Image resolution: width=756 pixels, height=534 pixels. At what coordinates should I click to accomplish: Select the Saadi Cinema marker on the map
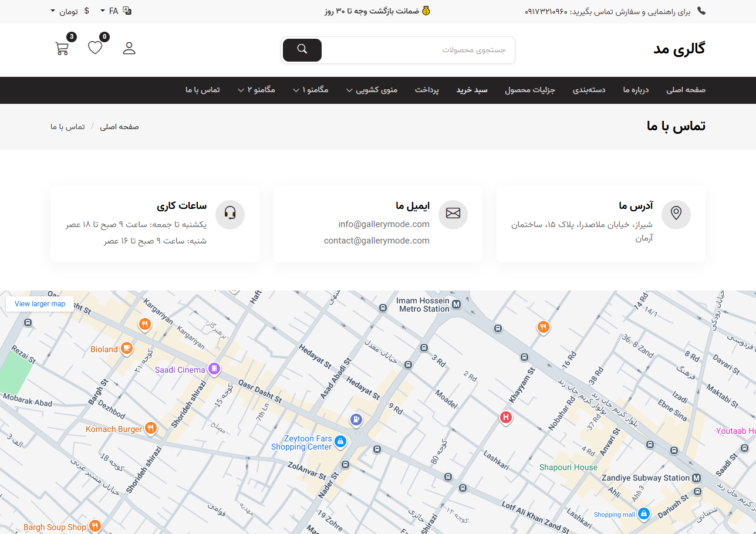(214, 369)
